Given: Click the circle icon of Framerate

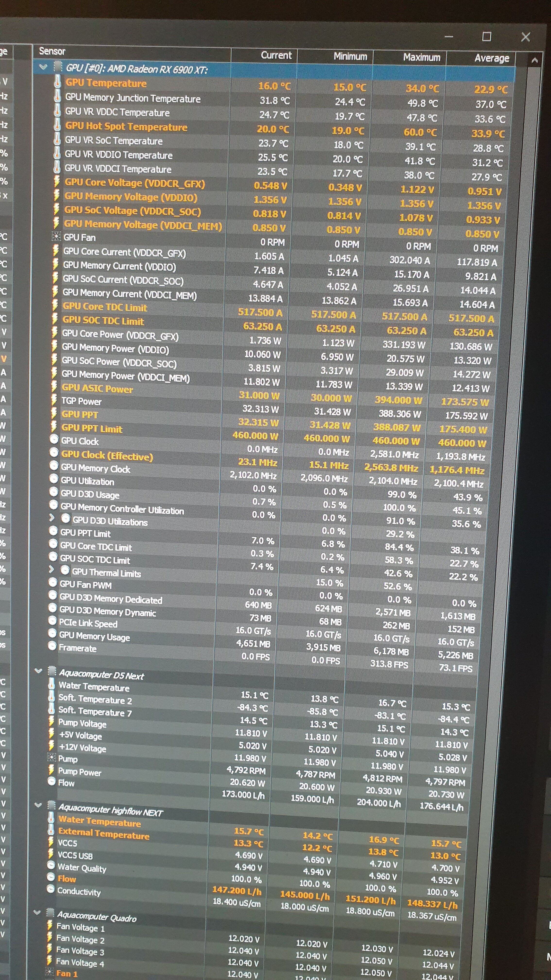Looking at the screenshot, I should [52, 646].
